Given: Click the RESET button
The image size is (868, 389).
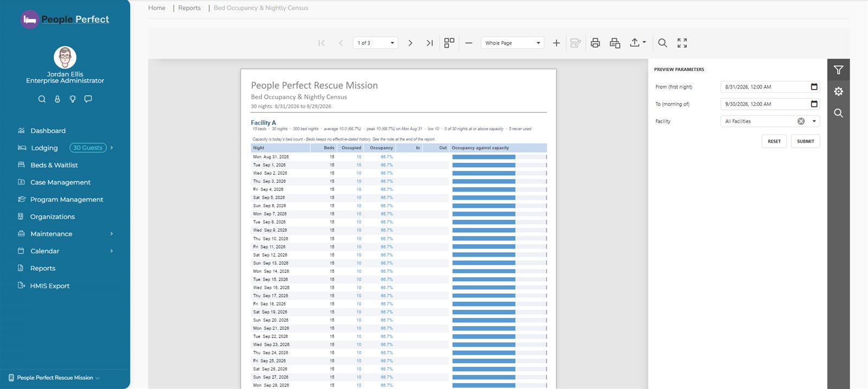Looking at the screenshot, I should pos(774,142).
